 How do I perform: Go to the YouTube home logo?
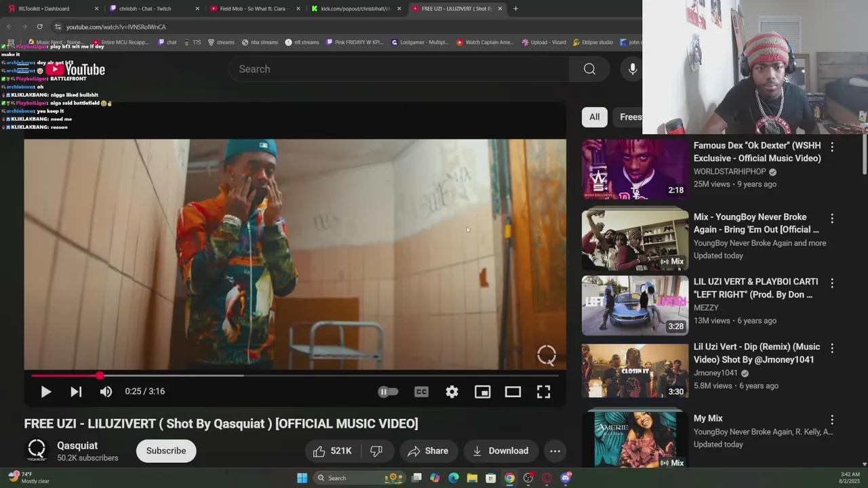point(76,69)
